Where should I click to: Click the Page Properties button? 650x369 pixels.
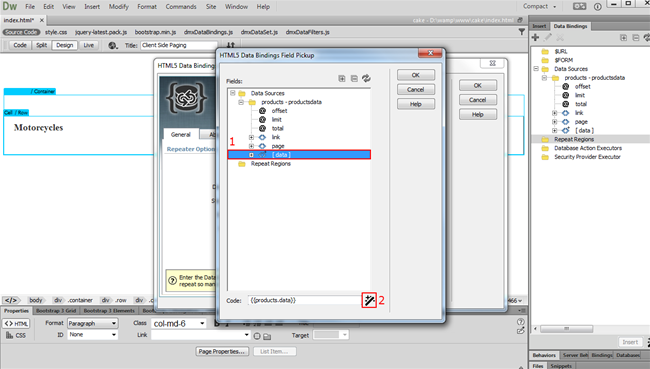[x=222, y=352]
